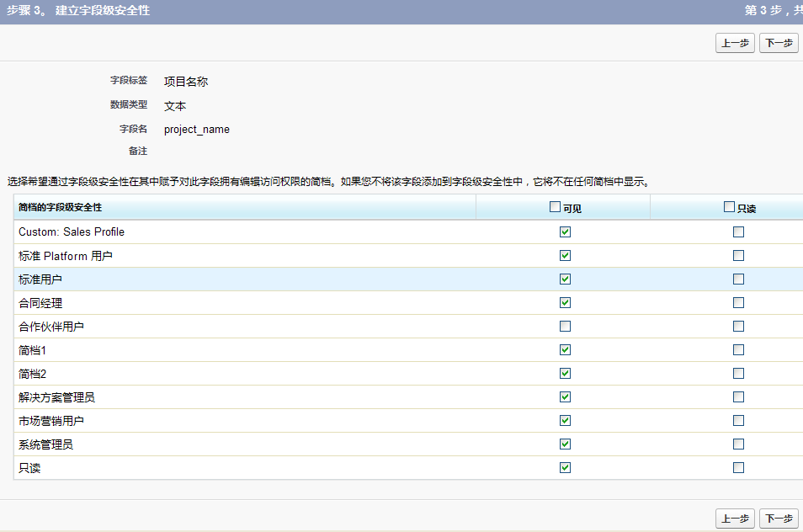The height and width of the screenshot is (532, 803).
Task: Uncheck 可见 for 标准用户 profile
Action: point(565,279)
